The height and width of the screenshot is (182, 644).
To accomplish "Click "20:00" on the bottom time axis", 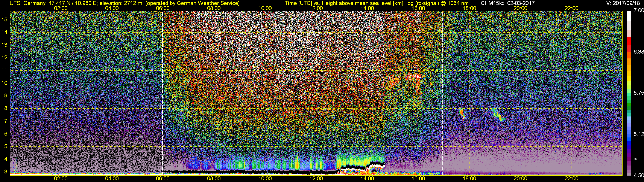I will [521, 179].
